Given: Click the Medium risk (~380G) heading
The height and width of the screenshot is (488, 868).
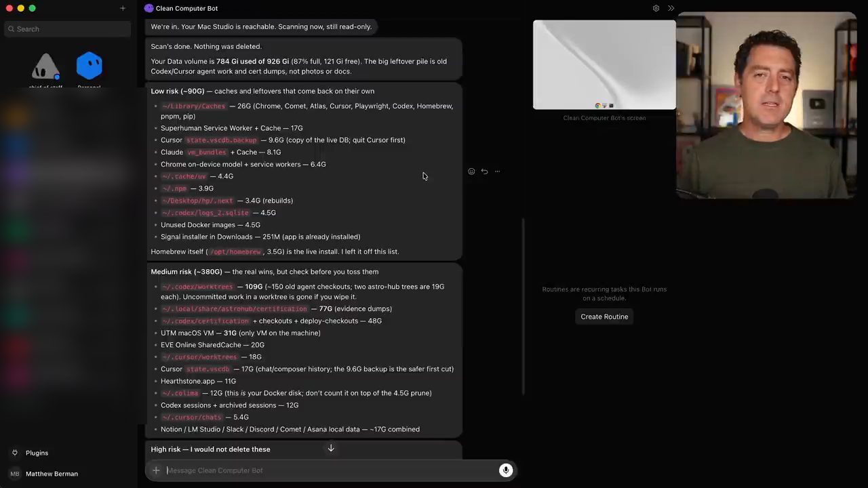Looking at the screenshot, I should tap(186, 272).
